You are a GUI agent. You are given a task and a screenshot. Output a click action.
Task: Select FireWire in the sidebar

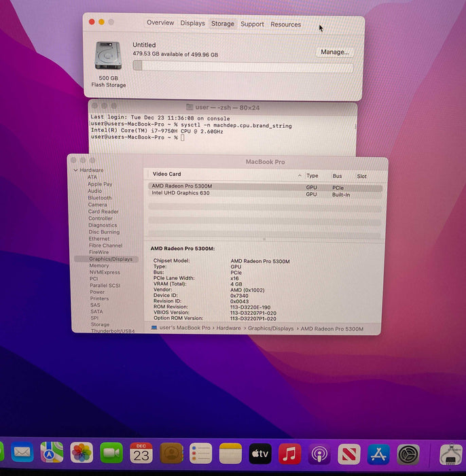pyautogui.click(x=99, y=252)
